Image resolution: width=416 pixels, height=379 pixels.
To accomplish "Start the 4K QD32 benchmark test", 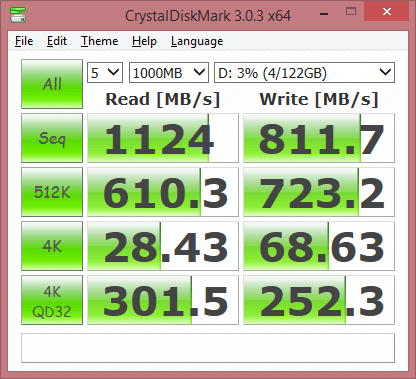I will 52,300.
